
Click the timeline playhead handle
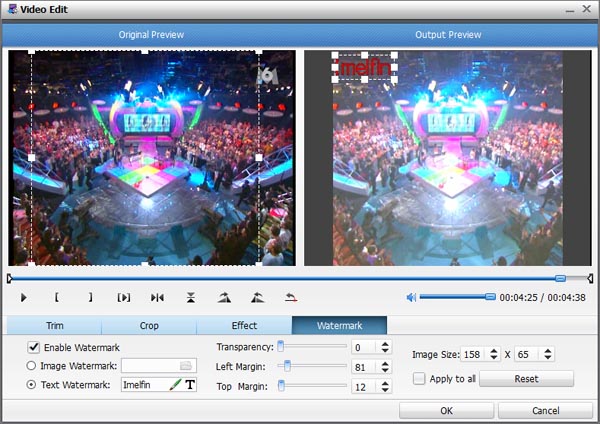[x=560, y=278]
